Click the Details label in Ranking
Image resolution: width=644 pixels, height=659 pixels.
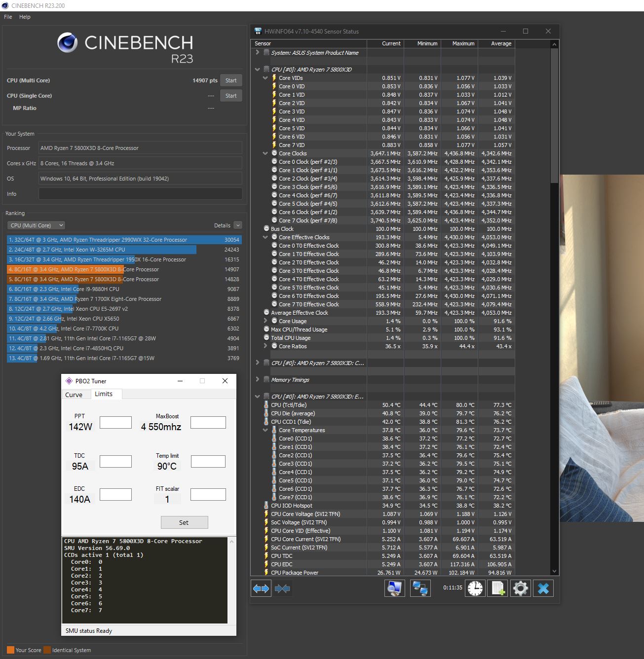[222, 225]
